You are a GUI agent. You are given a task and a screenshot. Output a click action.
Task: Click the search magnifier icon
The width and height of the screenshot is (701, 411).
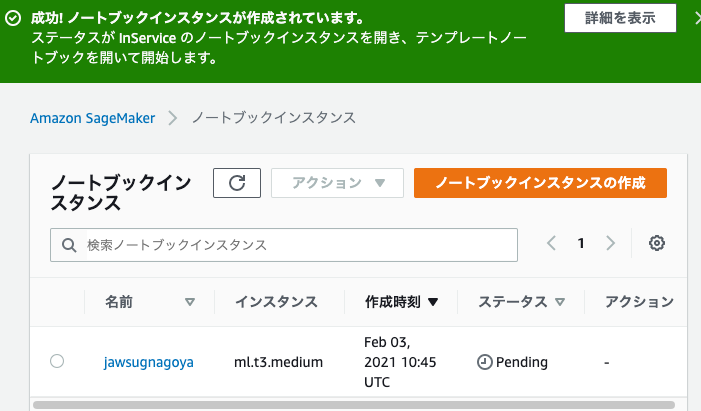(x=69, y=245)
